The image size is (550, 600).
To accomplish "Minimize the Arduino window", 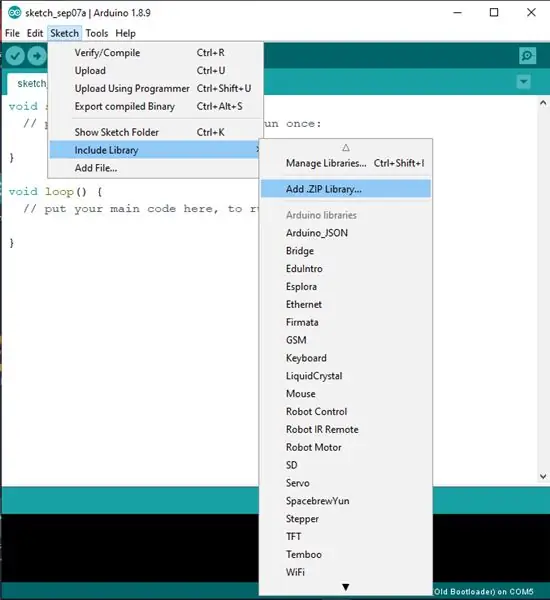I will (x=457, y=13).
